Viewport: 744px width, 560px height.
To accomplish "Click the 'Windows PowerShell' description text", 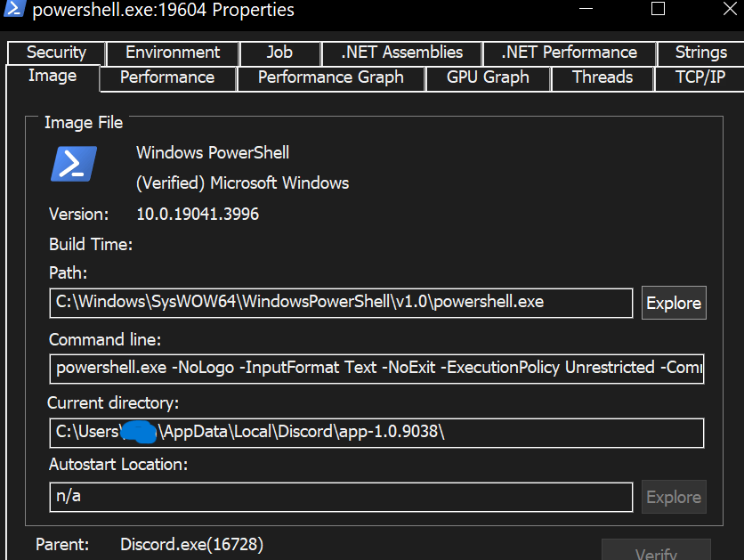I will (x=213, y=153).
